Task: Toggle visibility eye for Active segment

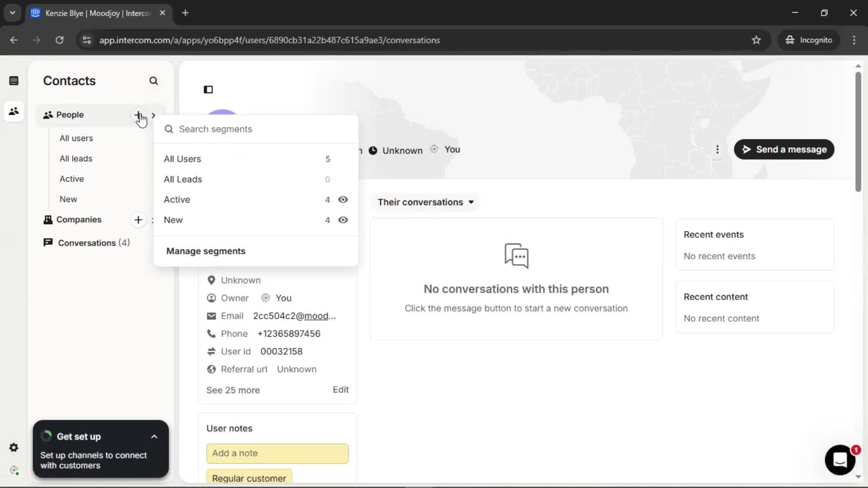Action: (x=343, y=200)
